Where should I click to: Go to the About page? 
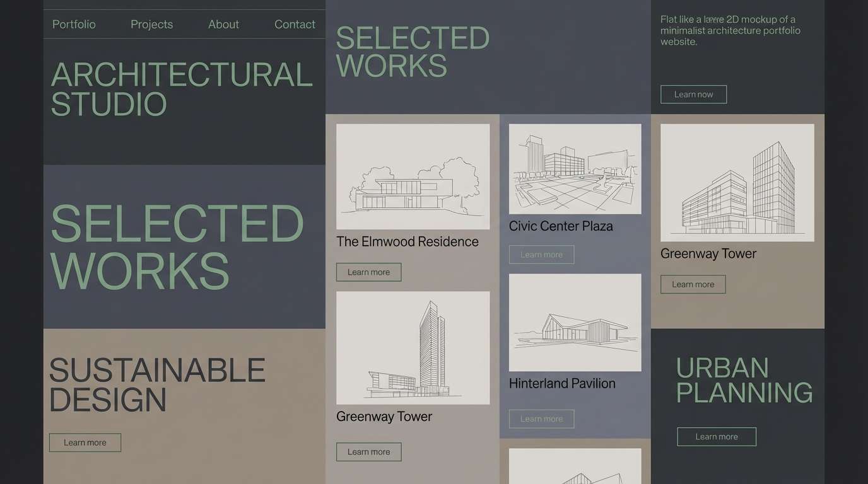pyautogui.click(x=223, y=24)
